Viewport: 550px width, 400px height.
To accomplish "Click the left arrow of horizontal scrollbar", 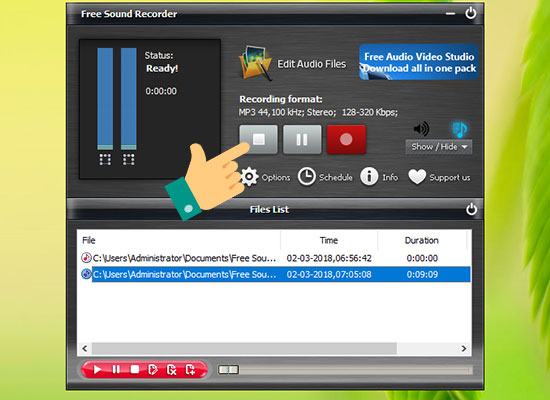I will [85, 348].
